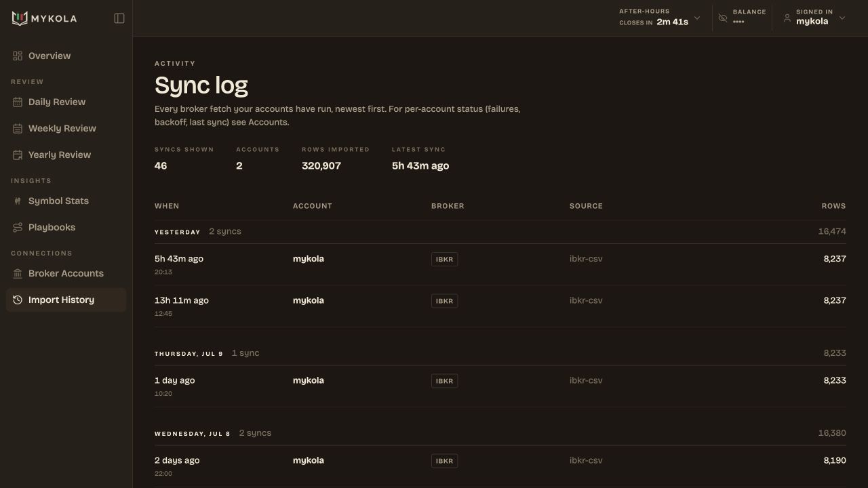Open the signed-in account menu chevron
This screenshot has width=868, height=488.
click(842, 18)
